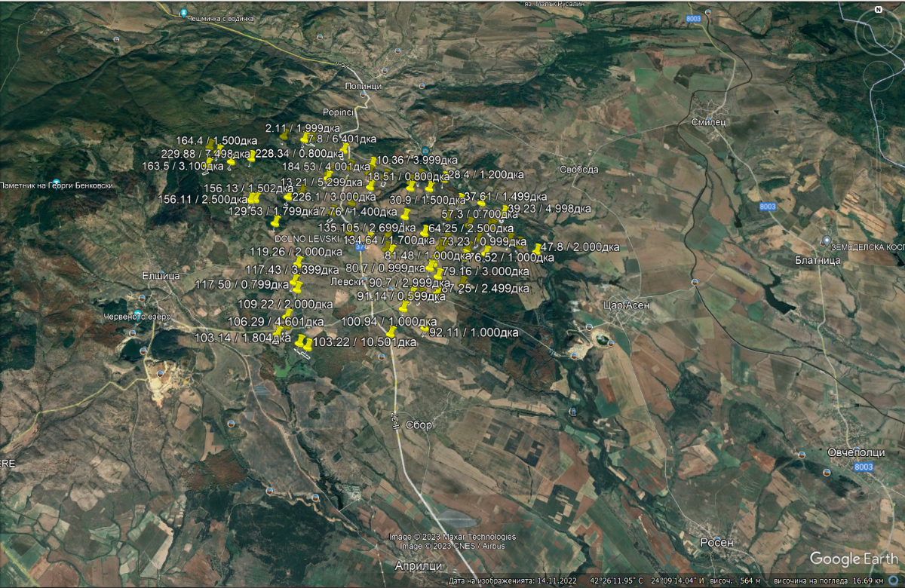Click the Сбор village name
The width and height of the screenshot is (905, 588).
(x=419, y=425)
